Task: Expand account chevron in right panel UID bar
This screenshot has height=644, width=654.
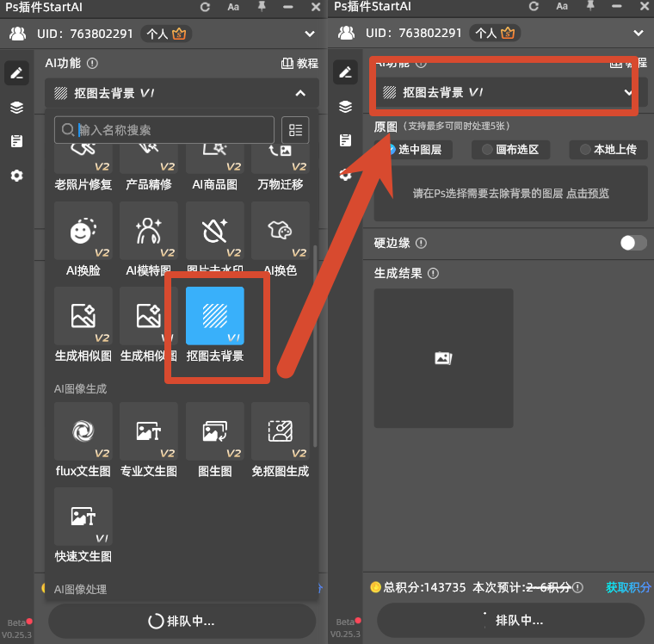Action: click(x=639, y=33)
